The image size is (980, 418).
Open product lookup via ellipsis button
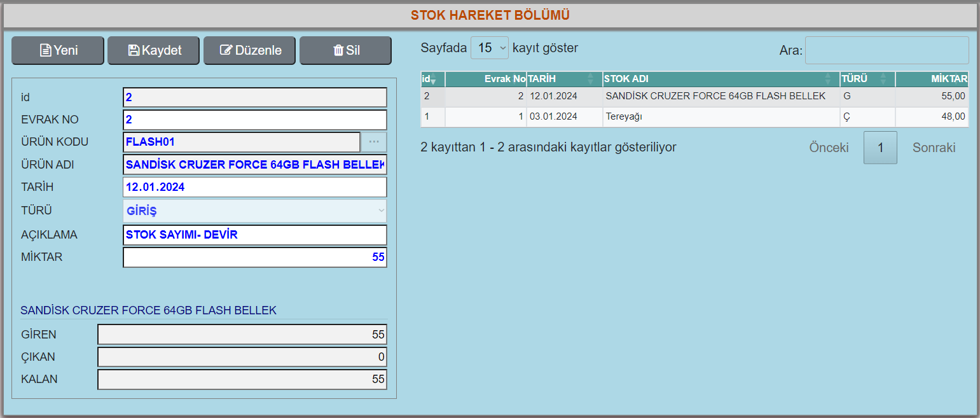pos(373,142)
